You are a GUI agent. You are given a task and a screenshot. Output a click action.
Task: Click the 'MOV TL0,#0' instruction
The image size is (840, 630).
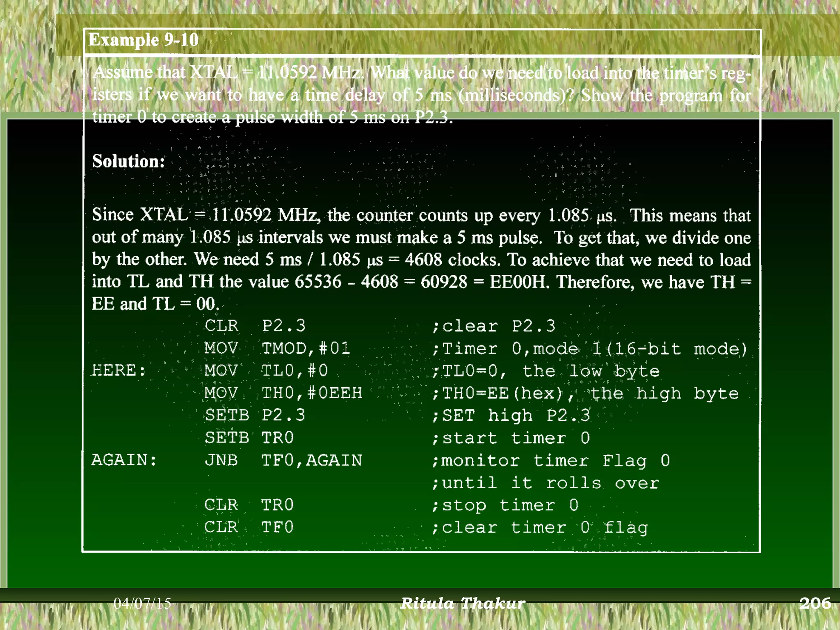266,371
